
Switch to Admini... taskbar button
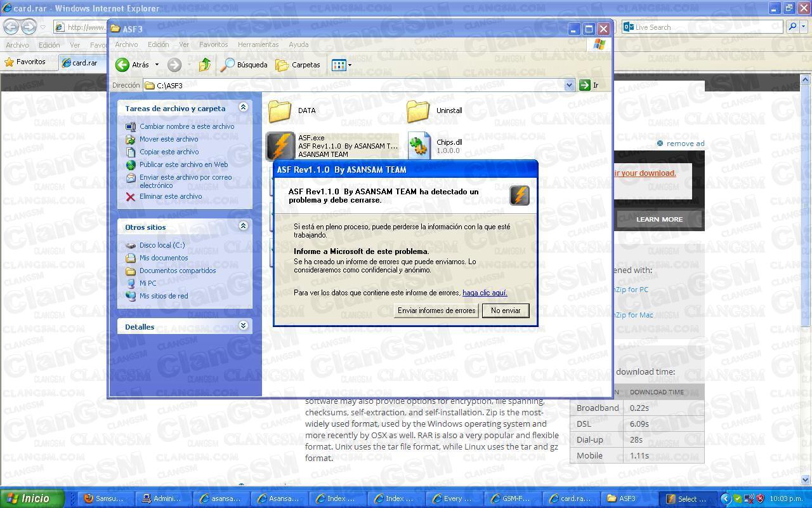click(163, 498)
